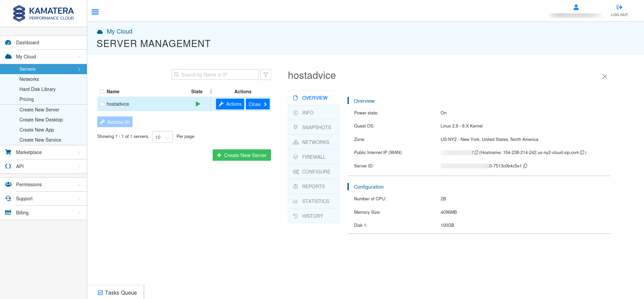Click the user profile icon

[576, 7]
